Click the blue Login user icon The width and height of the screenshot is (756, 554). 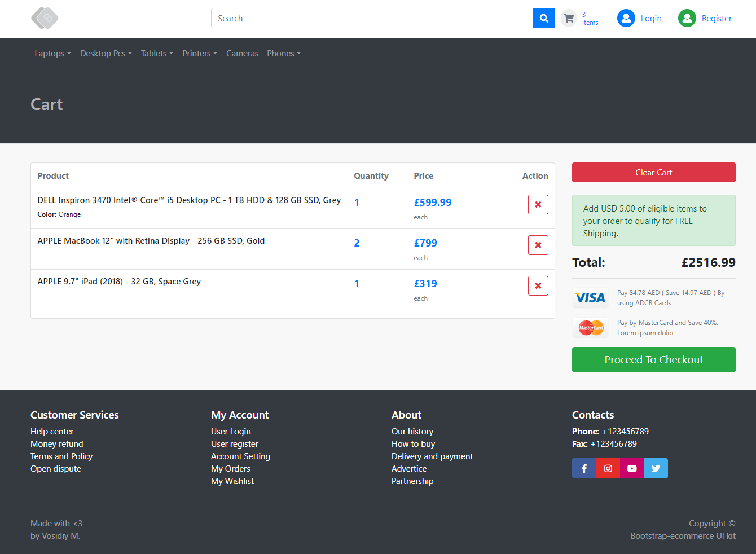pos(626,18)
